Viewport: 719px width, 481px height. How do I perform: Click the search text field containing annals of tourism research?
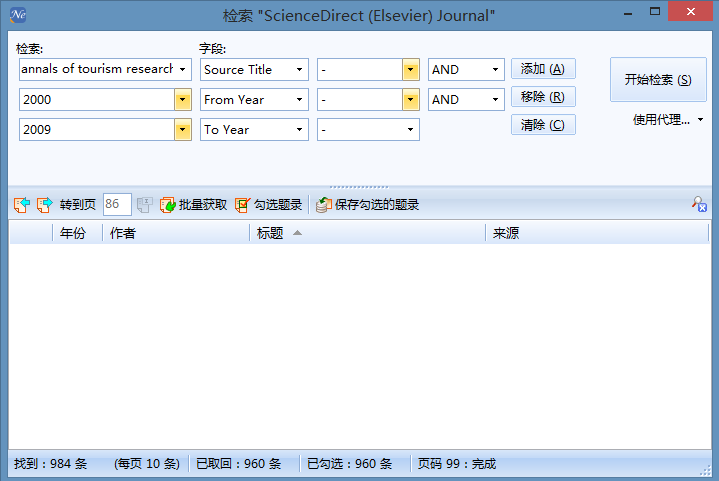coord(97,70)
